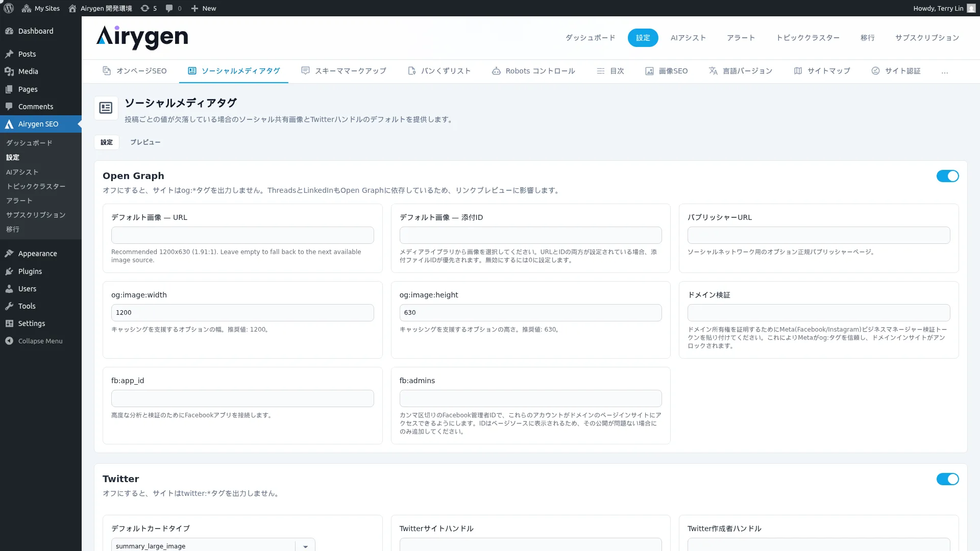Image resolution: width=980 pixels, height=551 pixels.
Task: Switch to the プレビュー sub-tab
Action: click(x=145, y=142)
